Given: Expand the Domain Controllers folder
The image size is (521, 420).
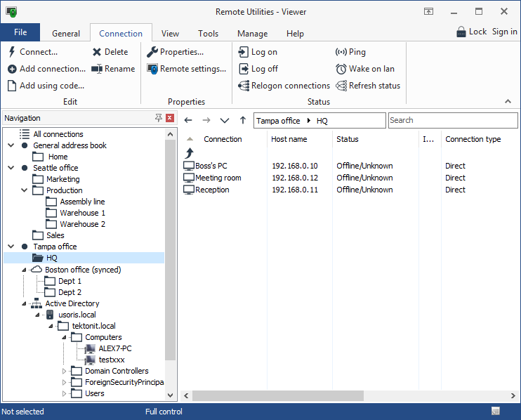Looking at the screenshot, I should pos(64,371).
